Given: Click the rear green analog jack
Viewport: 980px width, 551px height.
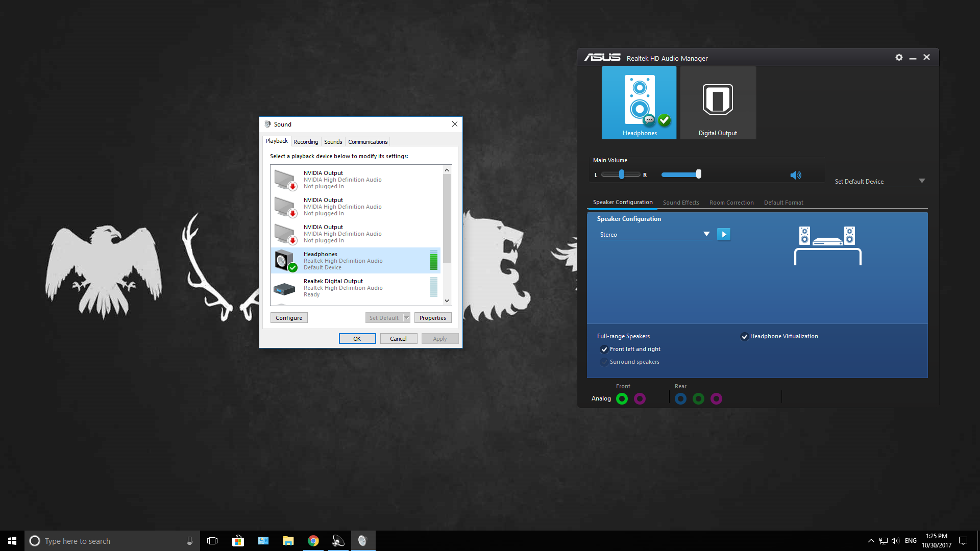Looking at the screenshot, I should tap(698, 399).
